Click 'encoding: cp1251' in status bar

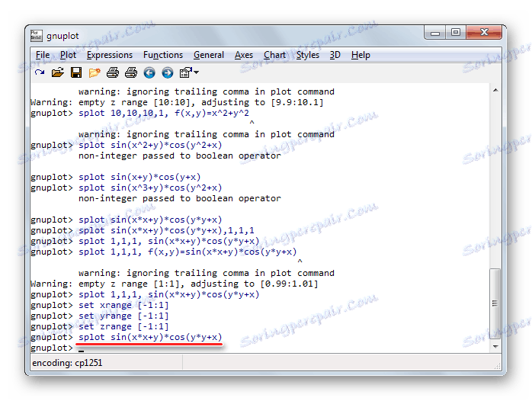pyautogui.click(x=67, y=363)
